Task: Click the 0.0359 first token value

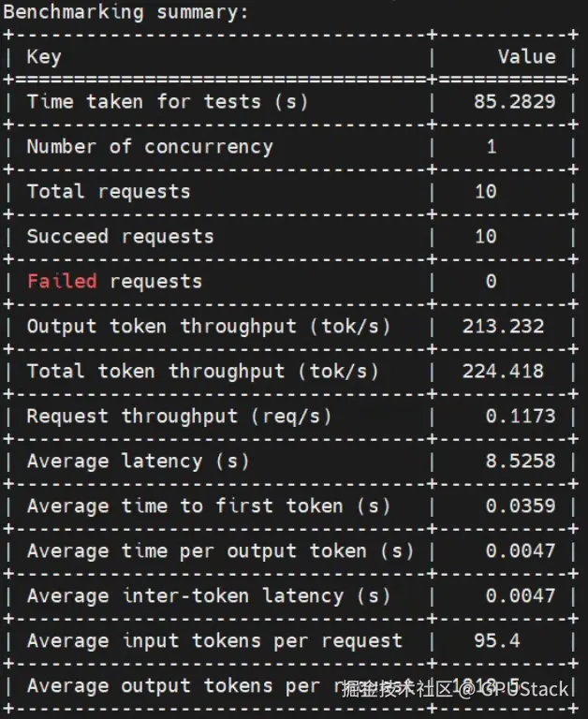Action: 521,506
